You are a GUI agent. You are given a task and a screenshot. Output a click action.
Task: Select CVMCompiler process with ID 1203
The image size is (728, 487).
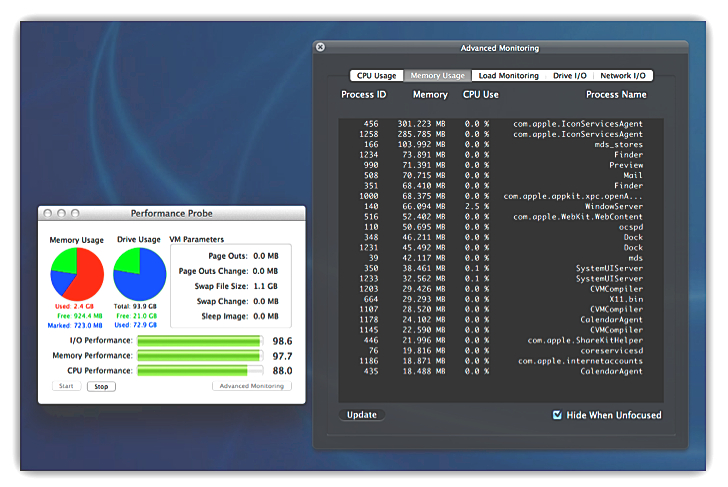[501, 289]
